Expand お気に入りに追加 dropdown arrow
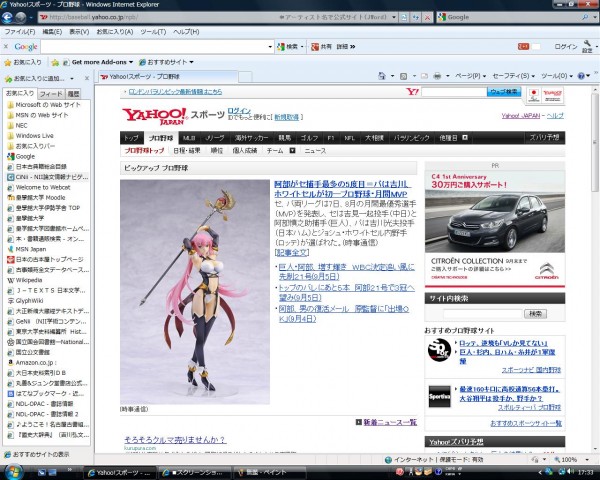The image size is (600, 480). 72,79
